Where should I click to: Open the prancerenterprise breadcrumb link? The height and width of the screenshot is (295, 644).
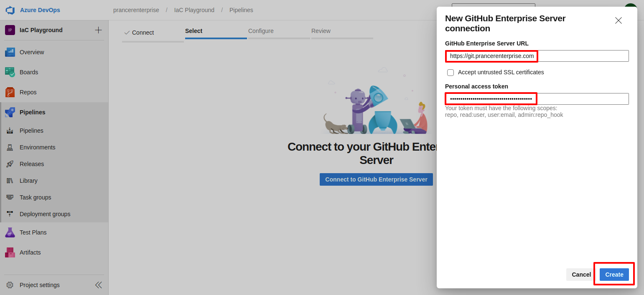point(136,10)
